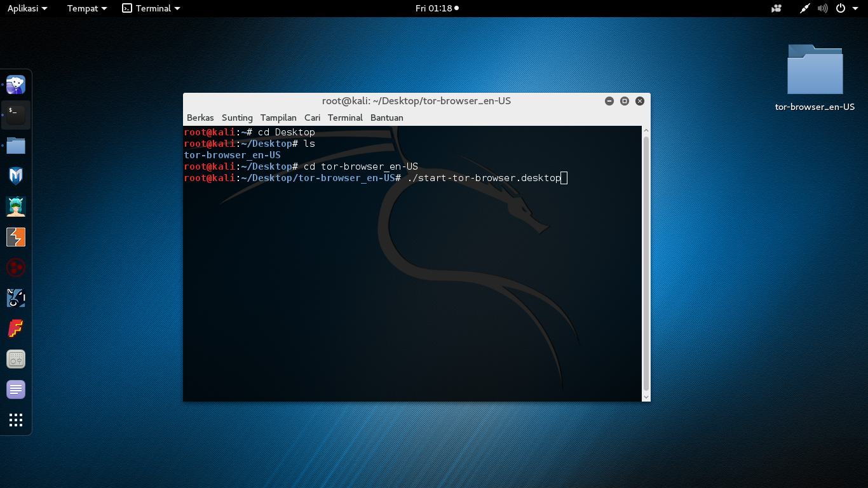The image size is (868, 488).
Task: Click the cd Desktop command line
Action: (286, 132)
